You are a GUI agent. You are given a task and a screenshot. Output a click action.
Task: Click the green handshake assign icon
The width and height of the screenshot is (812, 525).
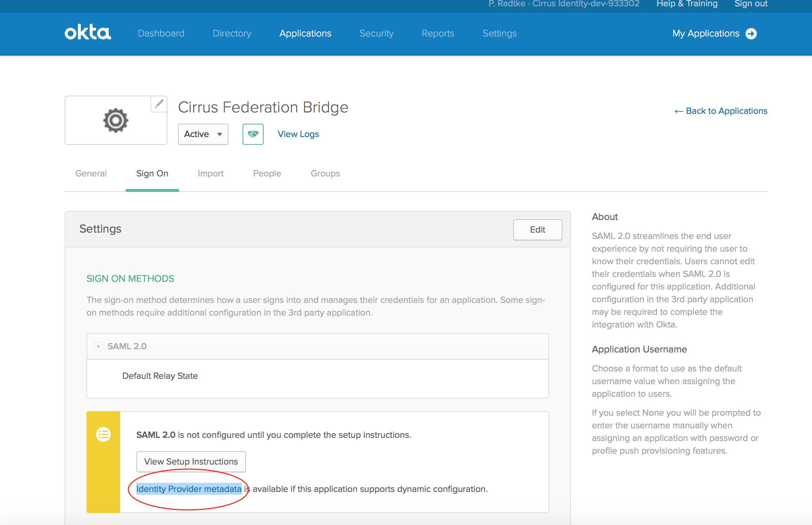click(253, 134)
